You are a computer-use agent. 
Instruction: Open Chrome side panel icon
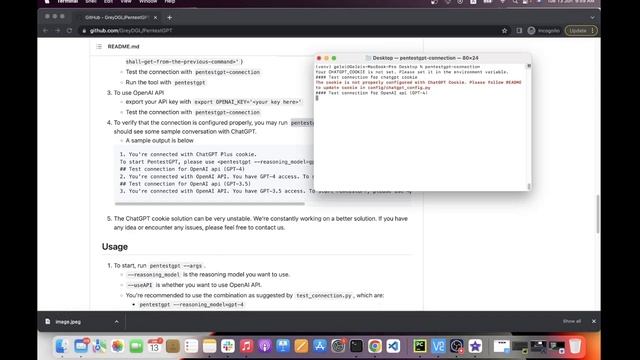pos(519,31)
